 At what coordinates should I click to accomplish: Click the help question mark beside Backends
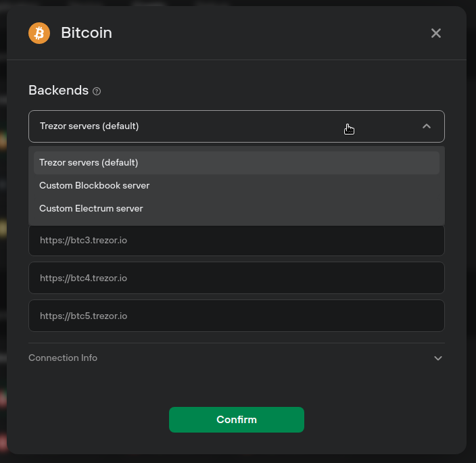97,91
